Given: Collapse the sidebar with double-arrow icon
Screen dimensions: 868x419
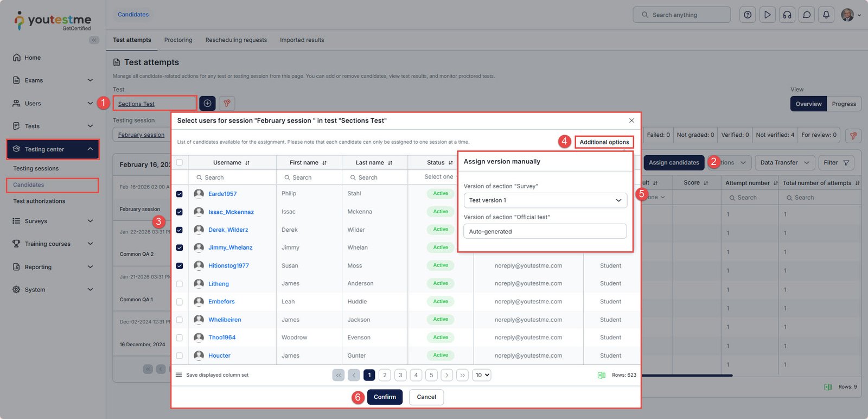Looking at the screenshot, I should point(94,40).
